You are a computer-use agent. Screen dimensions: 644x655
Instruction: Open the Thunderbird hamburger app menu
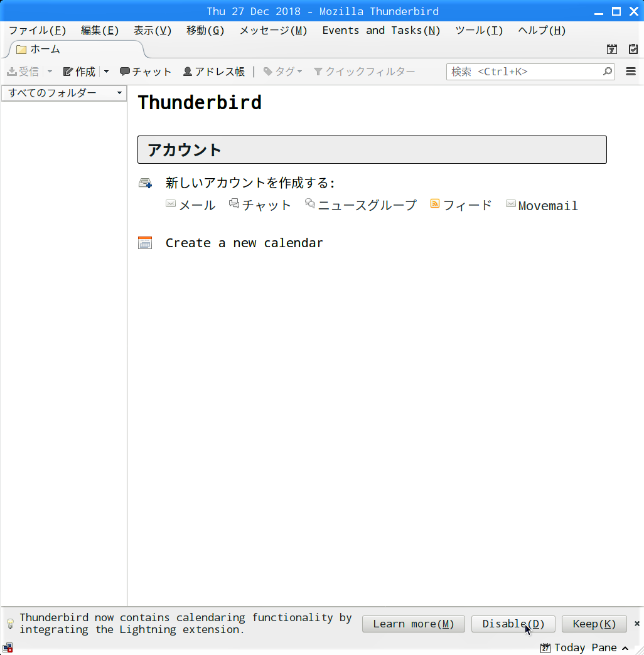pos(631,72)
